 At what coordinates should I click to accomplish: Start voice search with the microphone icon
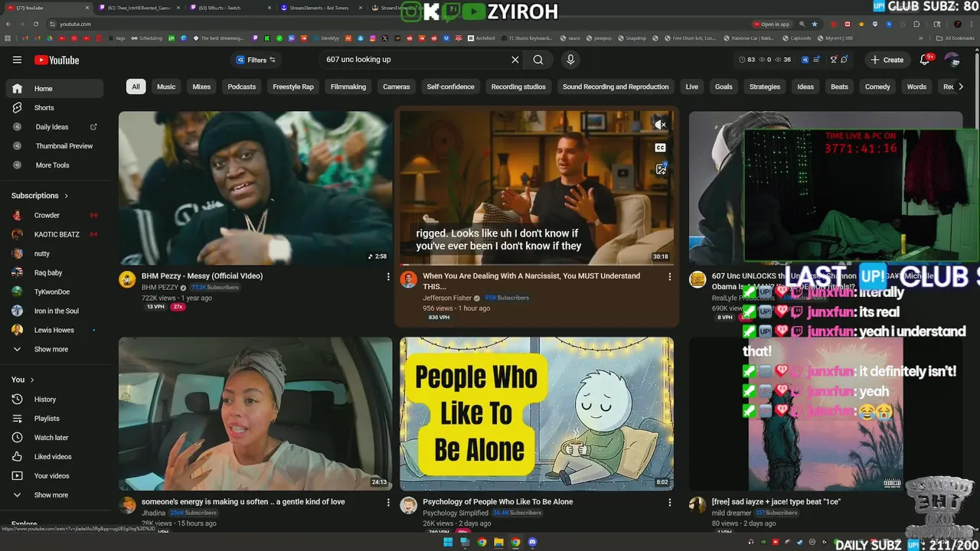(x=570, y=60)
